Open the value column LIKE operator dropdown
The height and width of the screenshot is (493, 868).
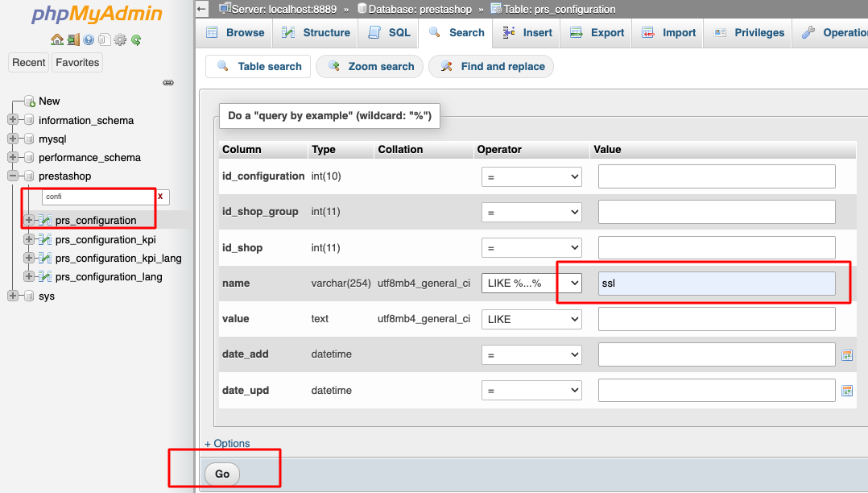531,319
